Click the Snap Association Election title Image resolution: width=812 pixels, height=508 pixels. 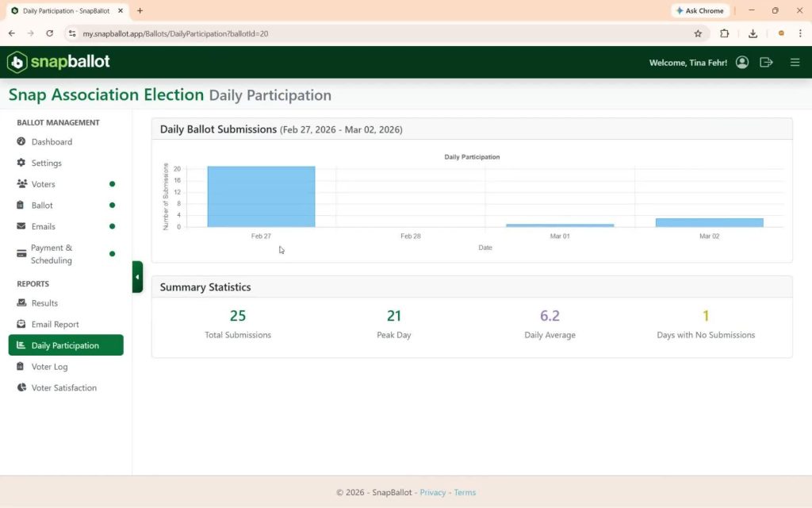(106, 95)
